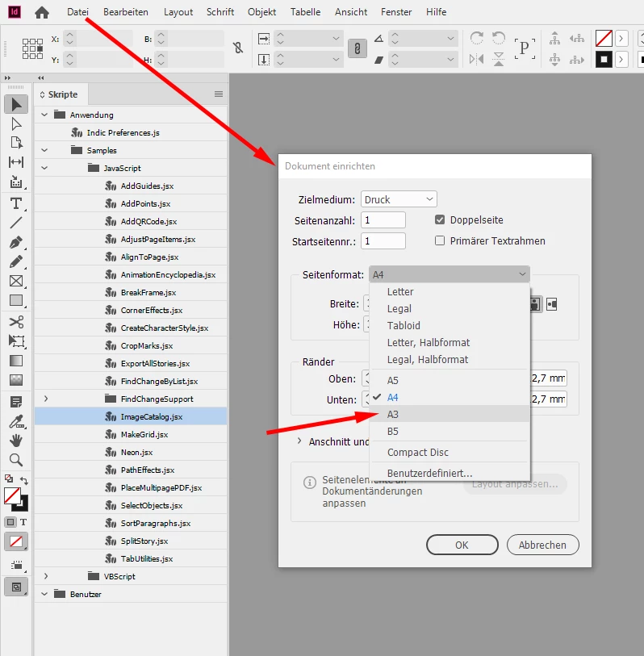The image size is (644, 656).
Task: Open the Bearbeiten menu
Action: tap(126, 12)
